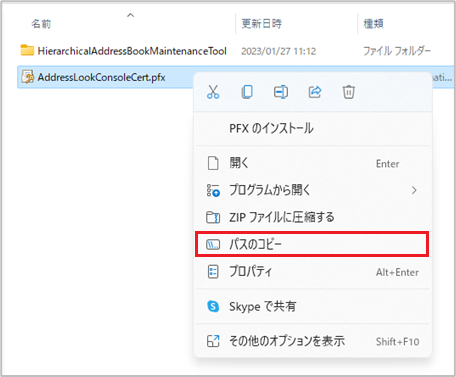This screenshot has width=456, height=377.
Task: Click the Cut scissors icon
Action: (x=213, y=92)
